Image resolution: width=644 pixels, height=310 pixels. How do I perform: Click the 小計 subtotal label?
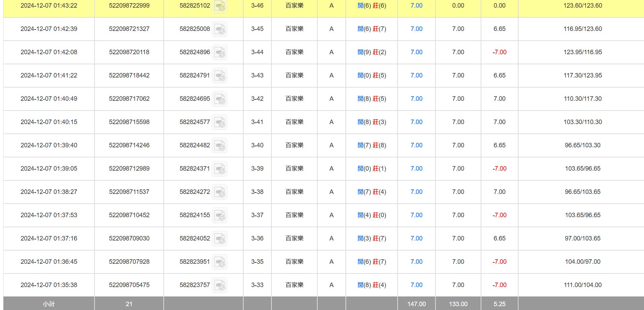pos(49,304)
